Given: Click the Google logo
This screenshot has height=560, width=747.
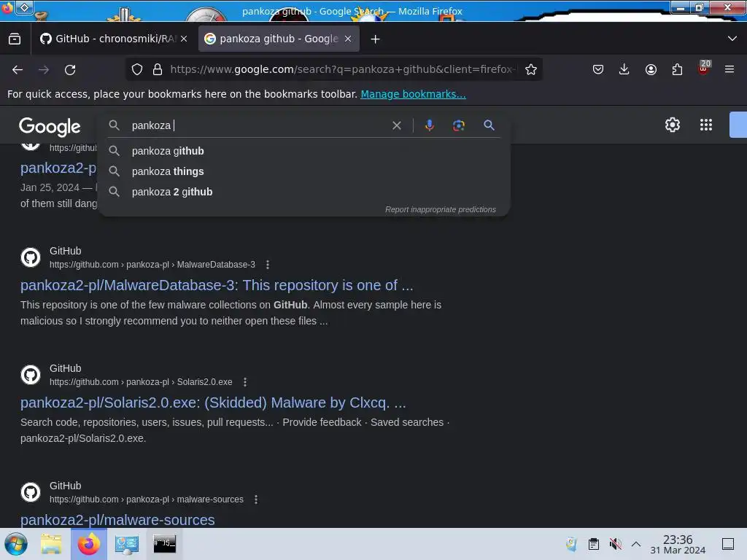Looking at the screenshot, I should (x=50, y=127).
